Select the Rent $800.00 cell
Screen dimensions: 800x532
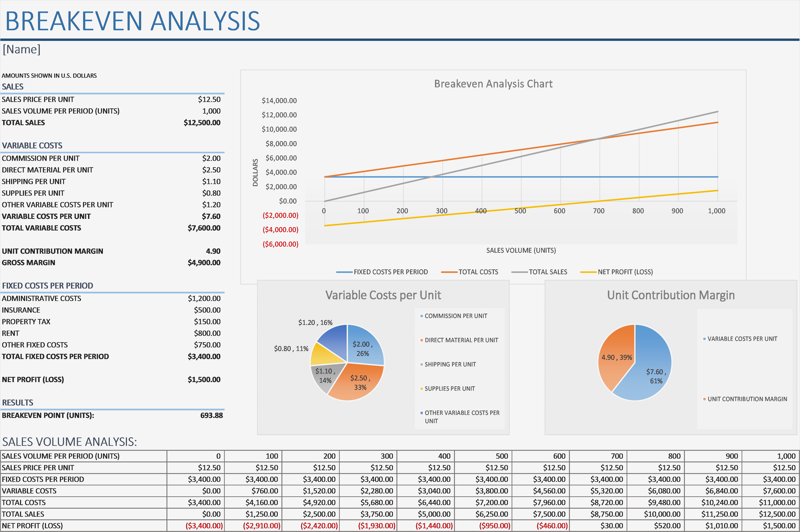[x=207, y=333]
